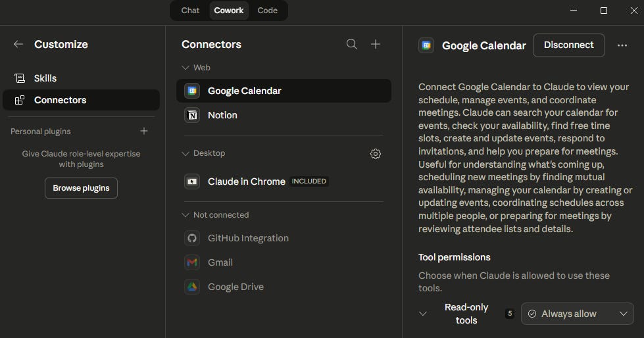Screen dimensions: 644x338
Task: Maximize the application window
Action: (604, 11)
